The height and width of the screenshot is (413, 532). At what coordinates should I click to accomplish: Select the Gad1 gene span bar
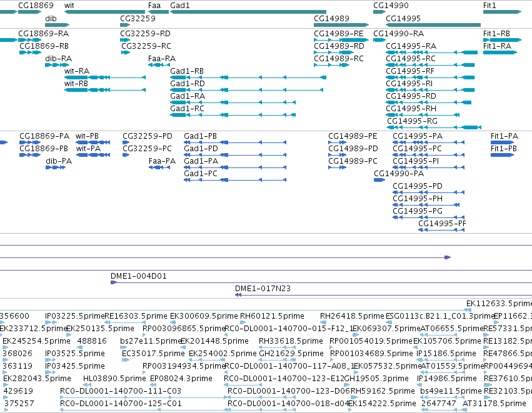coord(248,12)
